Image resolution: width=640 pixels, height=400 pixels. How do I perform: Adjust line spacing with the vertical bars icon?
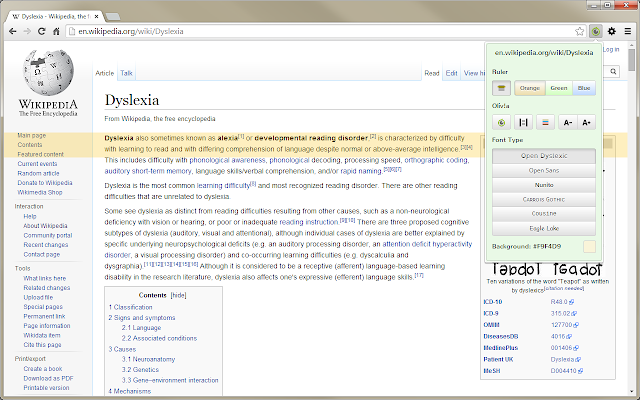(523, 122)
